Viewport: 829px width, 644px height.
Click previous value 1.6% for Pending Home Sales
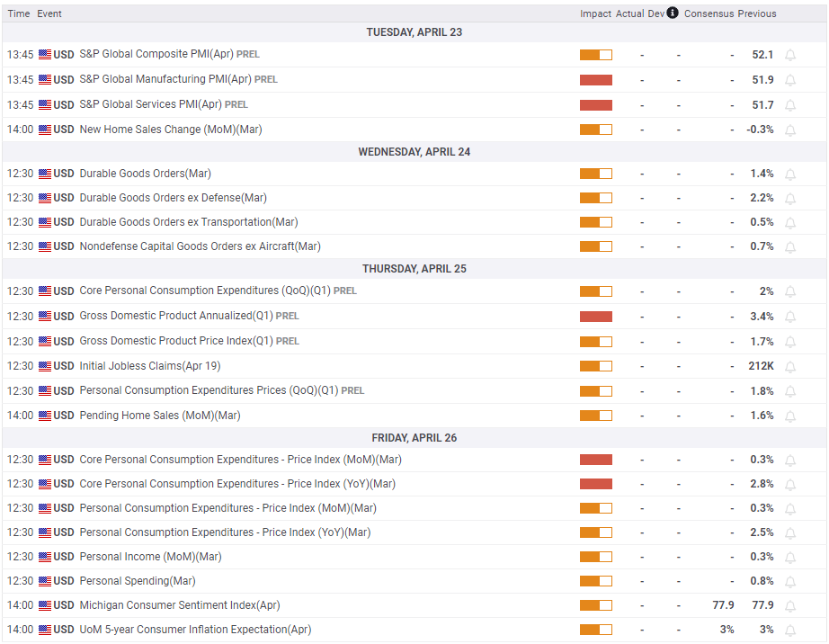point(762,416)
